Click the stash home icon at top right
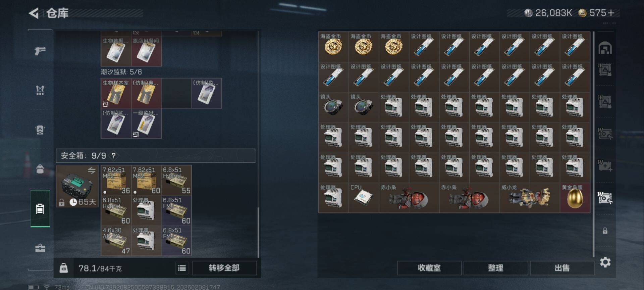644x290 pixels. coord(605,48)
